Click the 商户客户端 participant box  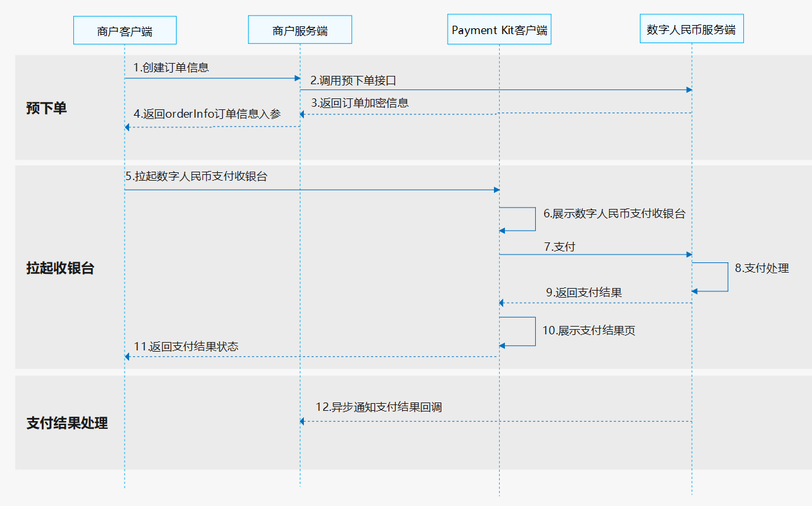(125, 30)
